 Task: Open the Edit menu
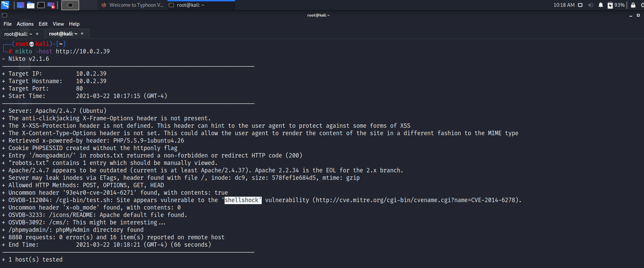pos(43,24)
